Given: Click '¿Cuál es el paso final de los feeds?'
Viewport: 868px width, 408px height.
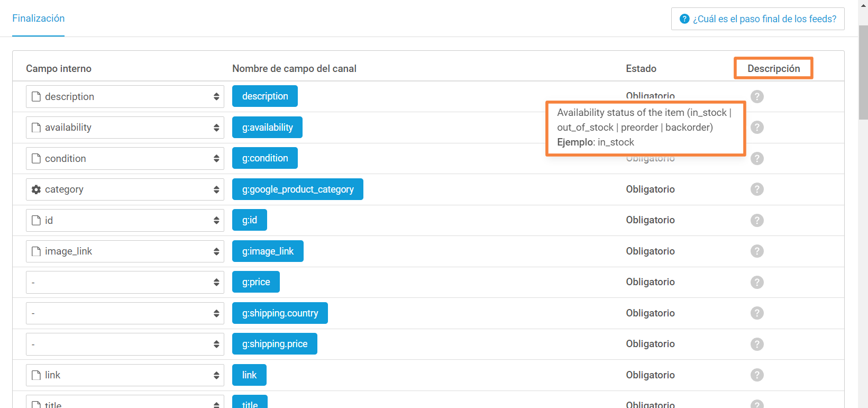Looking at the screenshot, I should point(757,19).
